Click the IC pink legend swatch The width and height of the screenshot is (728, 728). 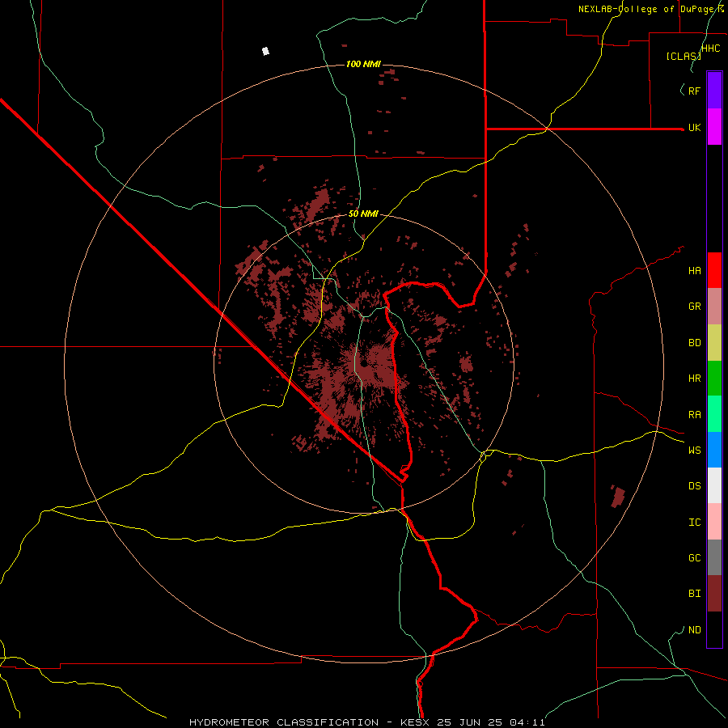[x=714, y=522]
